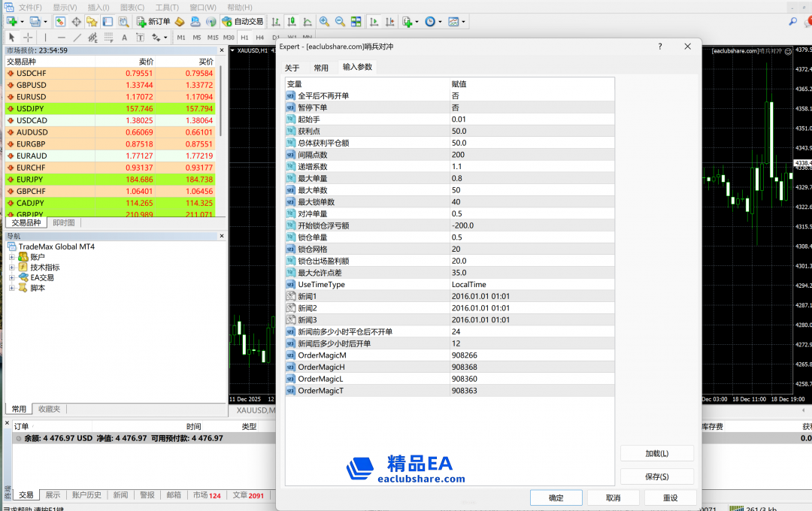Screen dimensions: 812x511
Task: Click the zoom in magnifier icon
Action: [325, 22]
